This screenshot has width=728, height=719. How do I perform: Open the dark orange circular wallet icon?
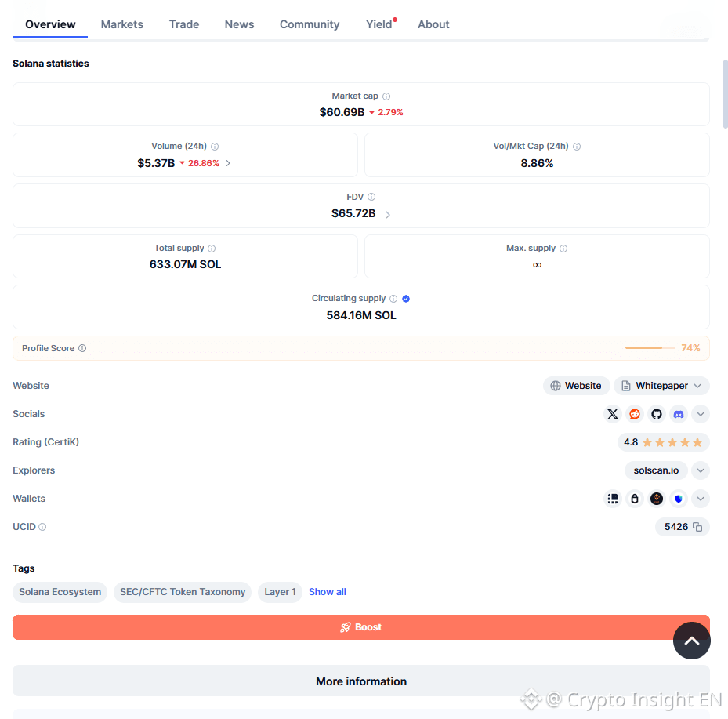click(657, 499)
